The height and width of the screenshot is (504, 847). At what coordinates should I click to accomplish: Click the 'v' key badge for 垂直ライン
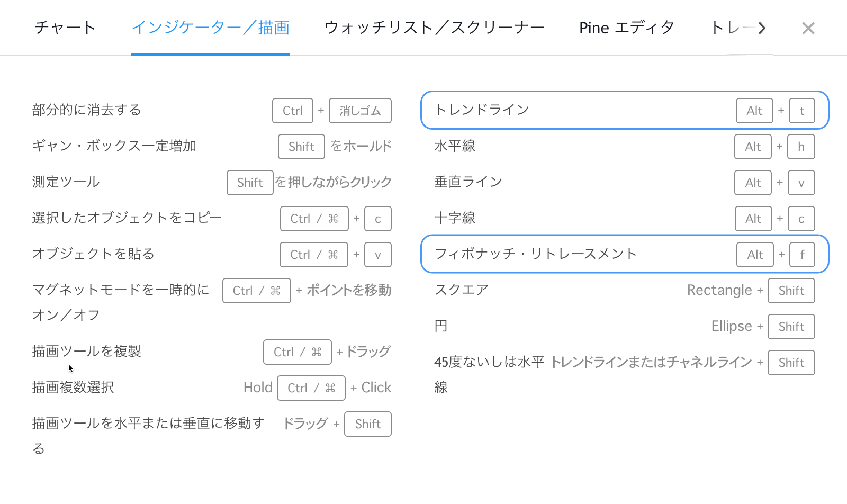tap(801, 183)
